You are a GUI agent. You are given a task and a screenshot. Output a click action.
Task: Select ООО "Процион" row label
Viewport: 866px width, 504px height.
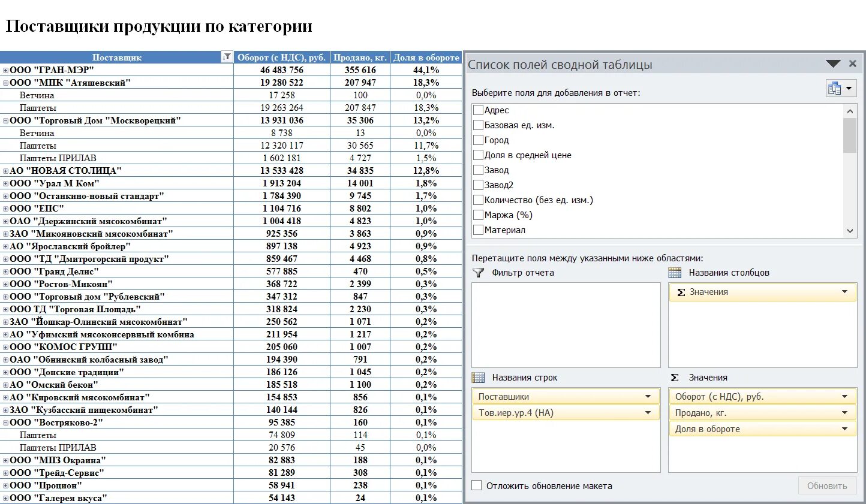46,485
